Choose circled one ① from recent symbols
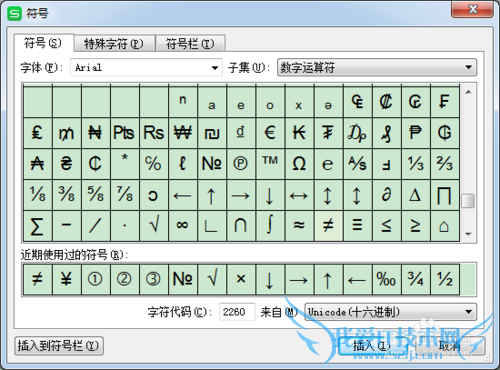The height and width of the screenshot is (370, 500). 96,279
